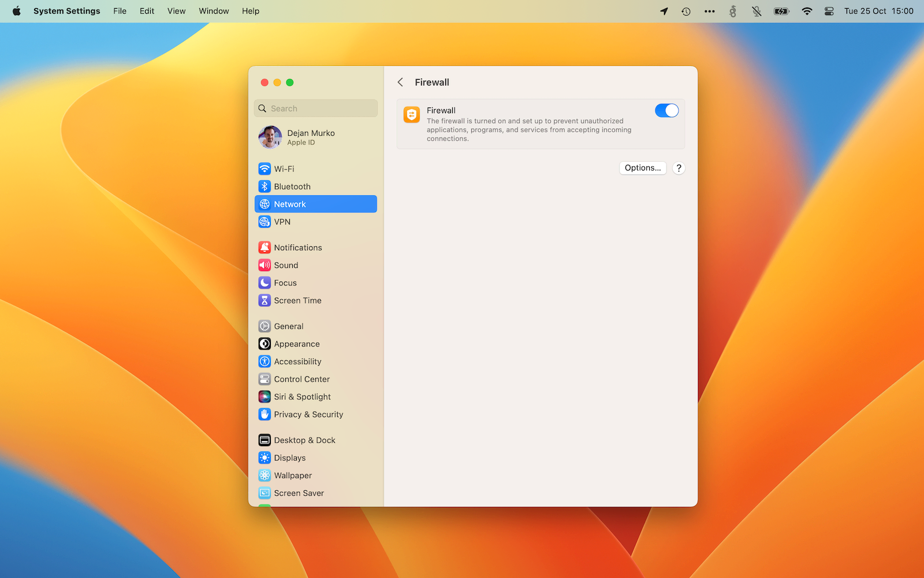The width and height of the screenshot is (924, 578).
Task: Open Screen Time hourglass icon
Action: coord(264,301)
